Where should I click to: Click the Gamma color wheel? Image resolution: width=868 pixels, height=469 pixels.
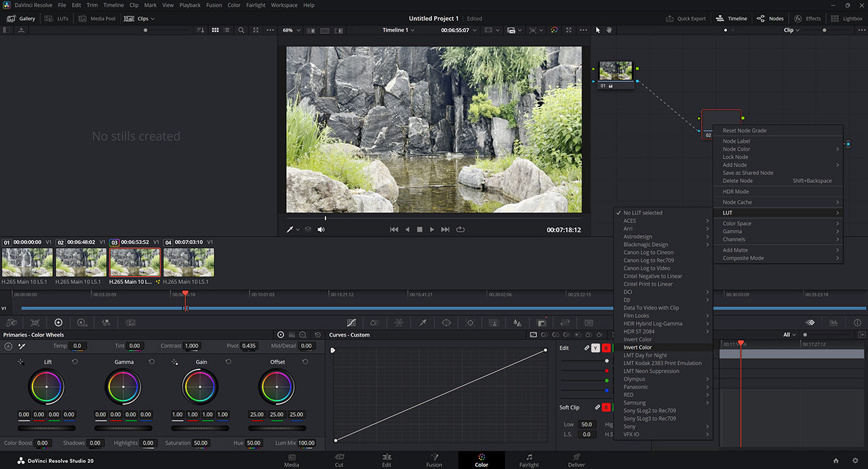(123, 387)
